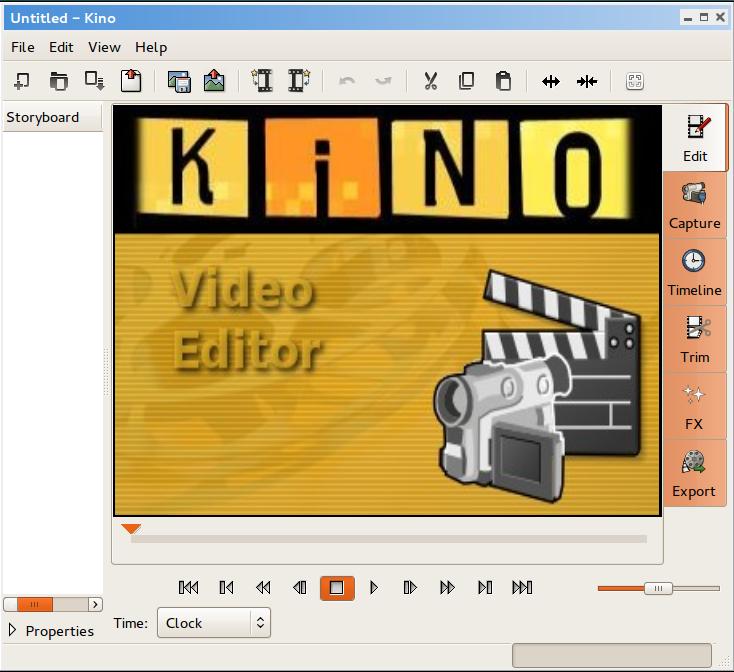Click the shuttle speed slider handle

pyautogui.click(x=658, y=588)
